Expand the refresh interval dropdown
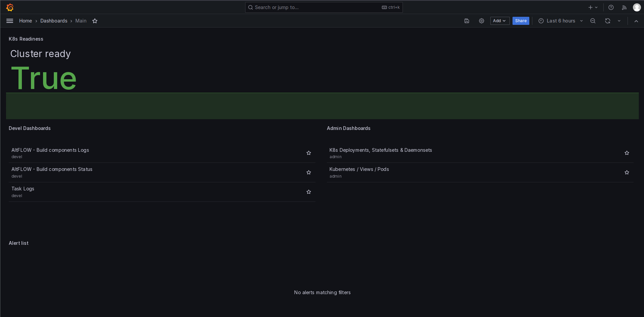 click(619, 21)
